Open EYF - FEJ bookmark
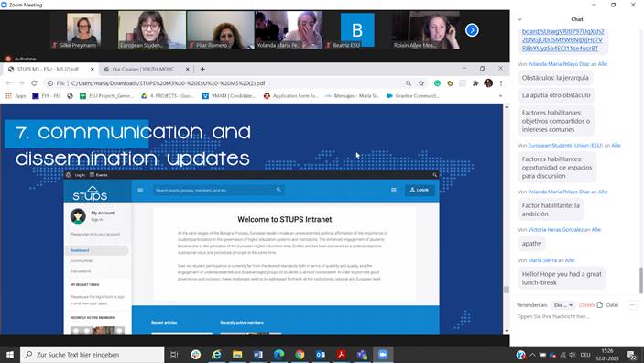Viewport: 644px width, 363px height. [x=47, y=95]
